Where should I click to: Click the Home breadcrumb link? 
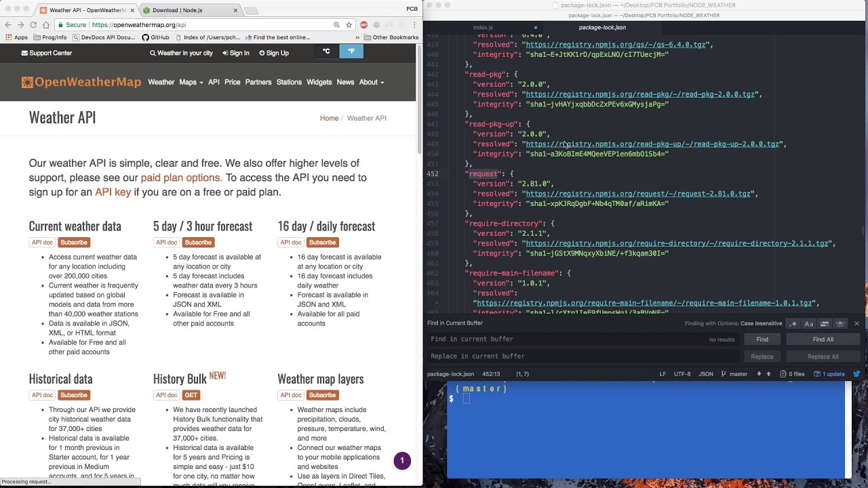329,118
